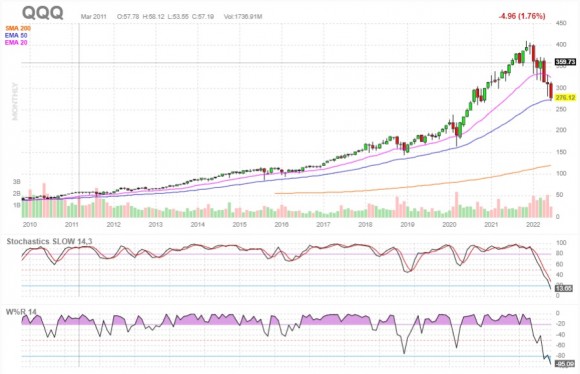Click the 3B volume axis label

click(17, 182)
